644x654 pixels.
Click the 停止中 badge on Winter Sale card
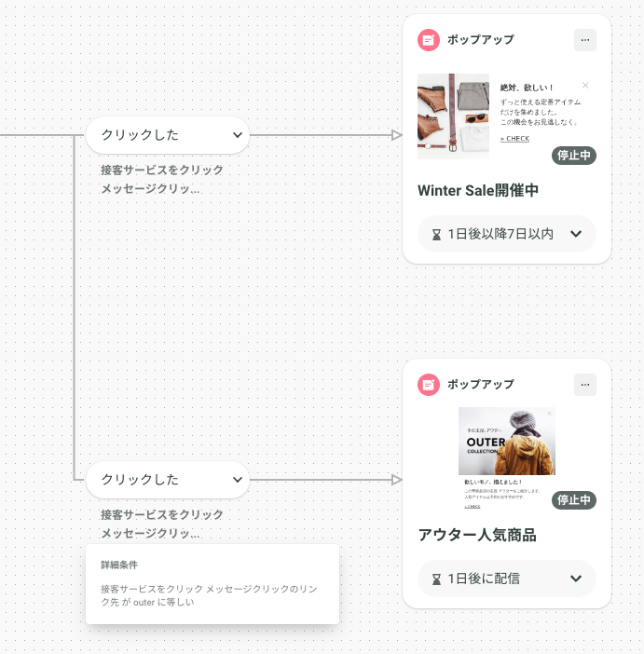click(574, 156)
